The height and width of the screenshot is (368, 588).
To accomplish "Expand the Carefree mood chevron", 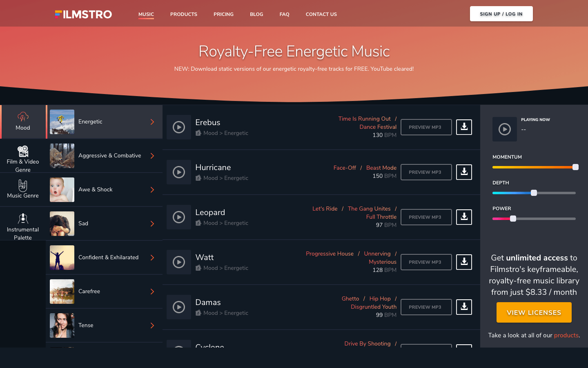I will 152,292.
